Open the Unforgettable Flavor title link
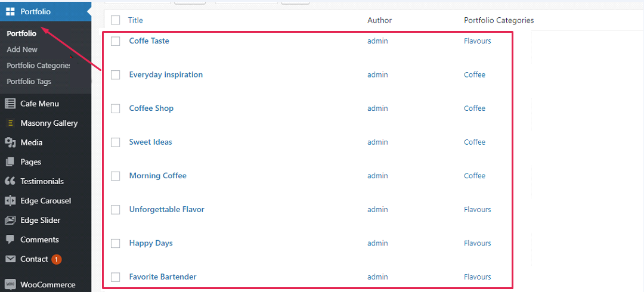Screen dimensions: 644x292 [166, 209]
